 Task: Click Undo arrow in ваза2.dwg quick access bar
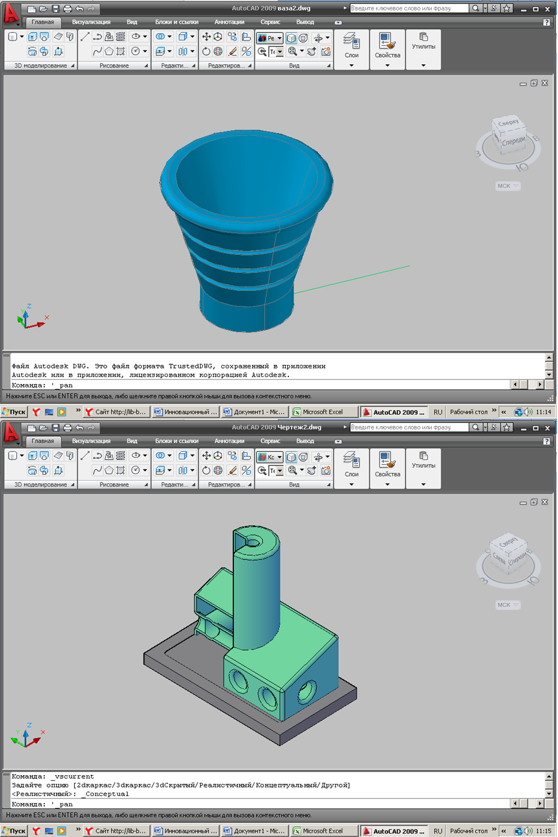pyautogui.click(x=79, y=9)
